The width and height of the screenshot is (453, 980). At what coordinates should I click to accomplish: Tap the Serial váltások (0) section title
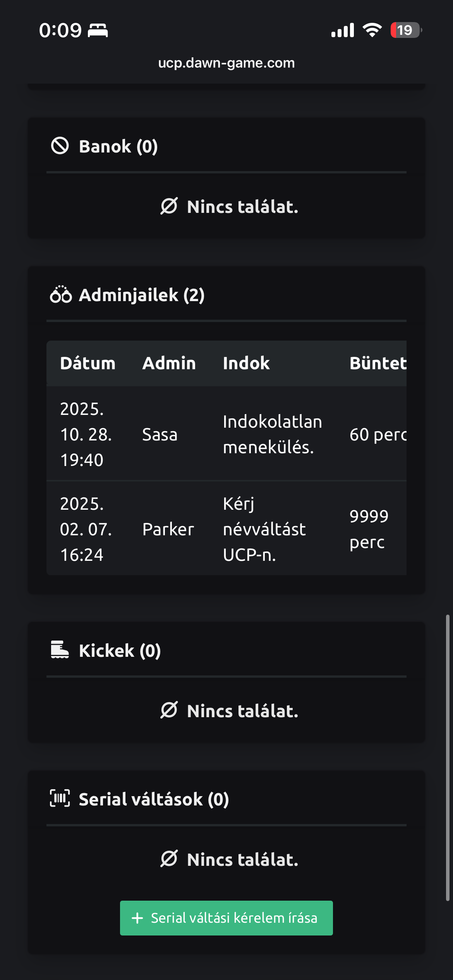(154, 799)
